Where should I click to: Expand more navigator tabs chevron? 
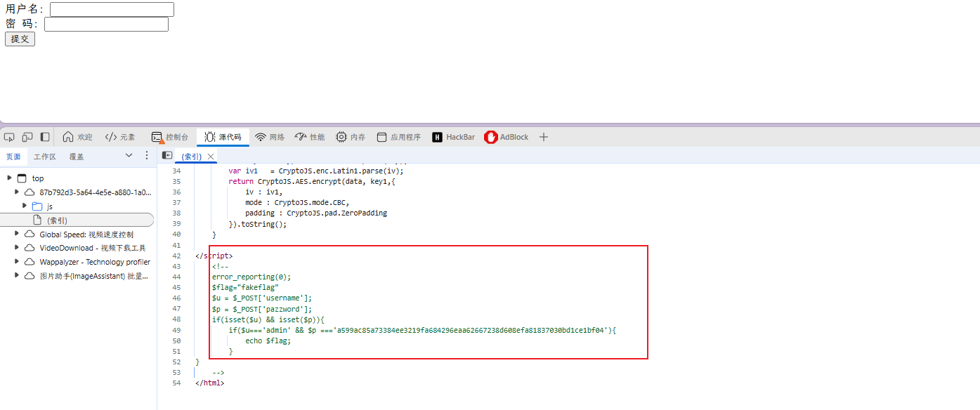click(x=129, y=156)
